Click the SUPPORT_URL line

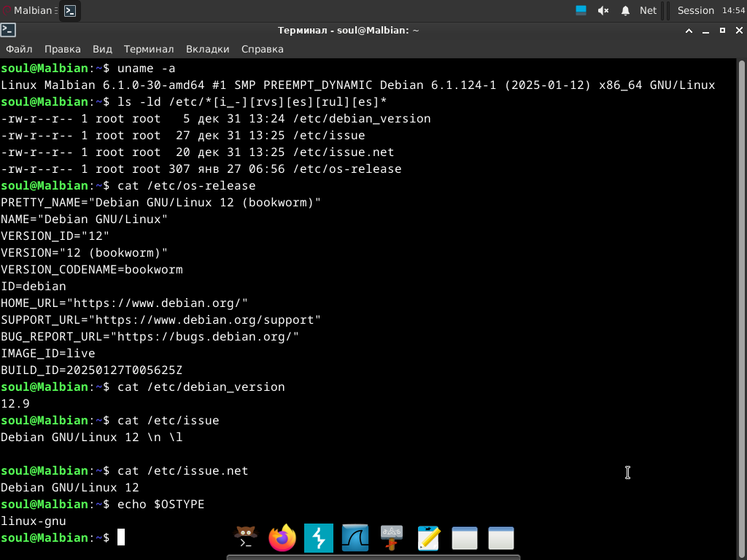pos(160,320)
